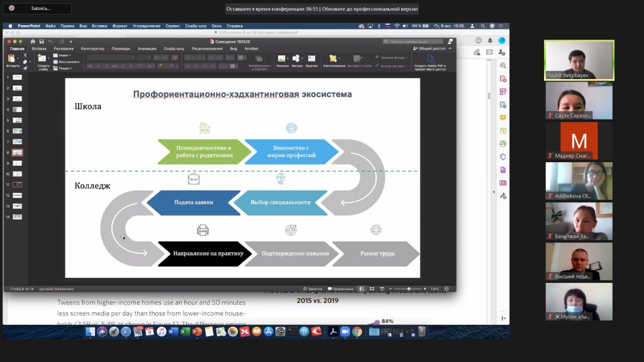This screenshot has height=362, width=644.
Task: Click the zoom in plus button in status bar
Action: pos(425,289)
